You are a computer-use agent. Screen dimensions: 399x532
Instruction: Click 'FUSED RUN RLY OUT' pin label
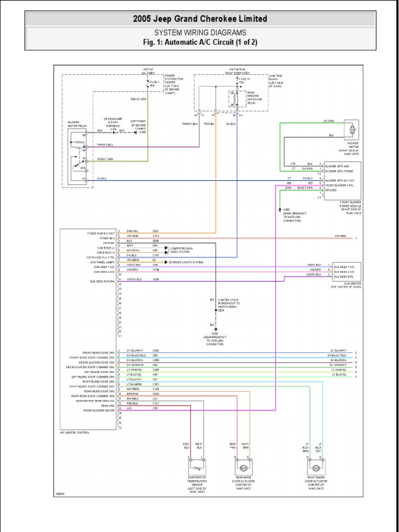101,233
